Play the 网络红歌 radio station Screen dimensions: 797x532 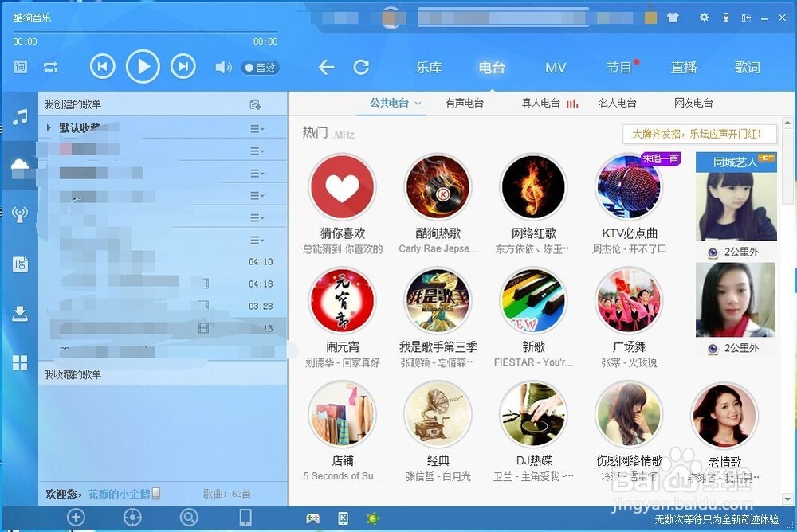coord(533,187)
